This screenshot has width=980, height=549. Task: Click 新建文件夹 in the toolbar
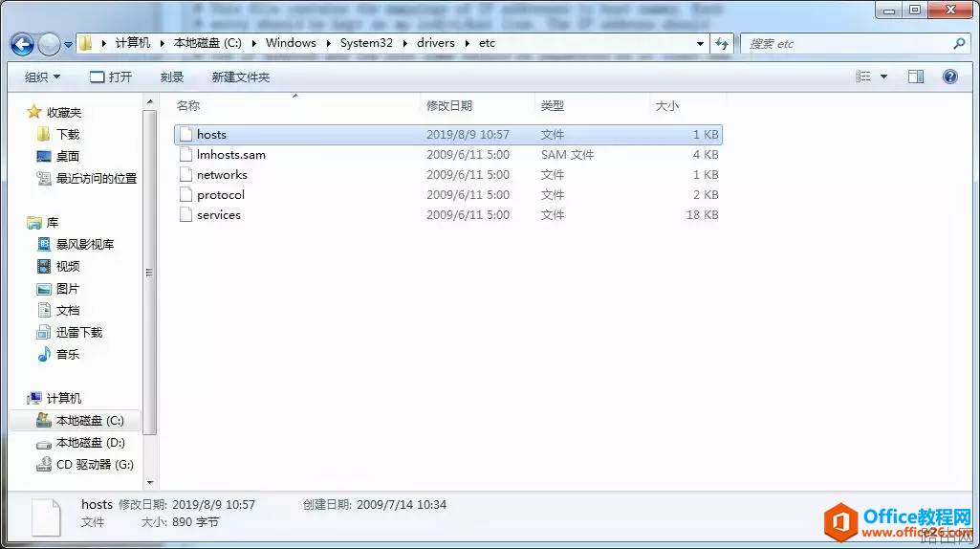click(241, 77)
